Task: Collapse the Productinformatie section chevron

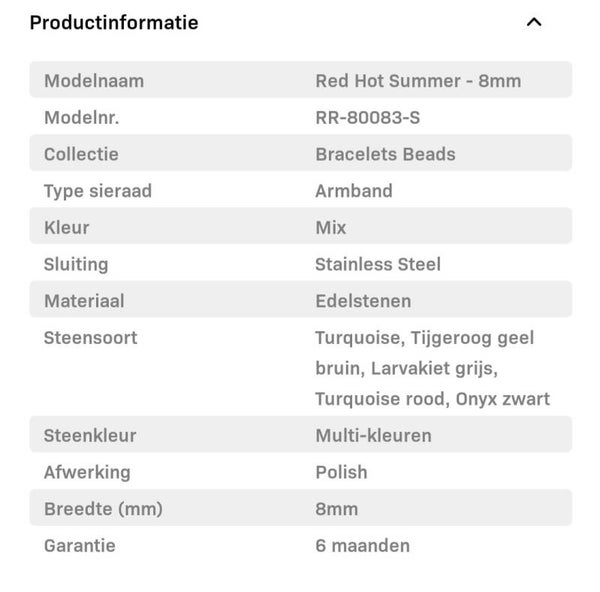Action: coord(533,23)
